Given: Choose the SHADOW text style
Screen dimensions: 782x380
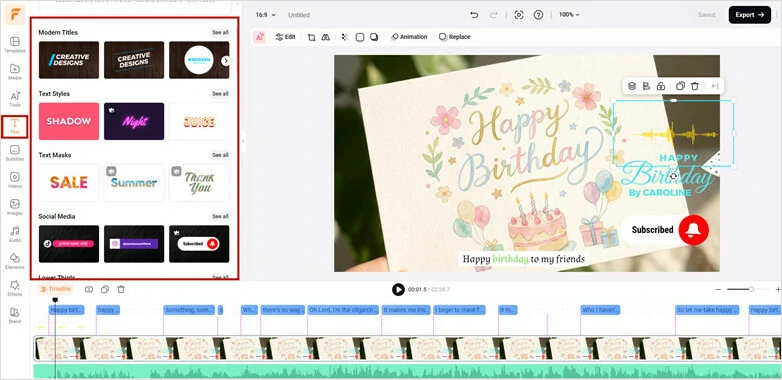Looking at the screenshot, I should click(x=69, y=121).
